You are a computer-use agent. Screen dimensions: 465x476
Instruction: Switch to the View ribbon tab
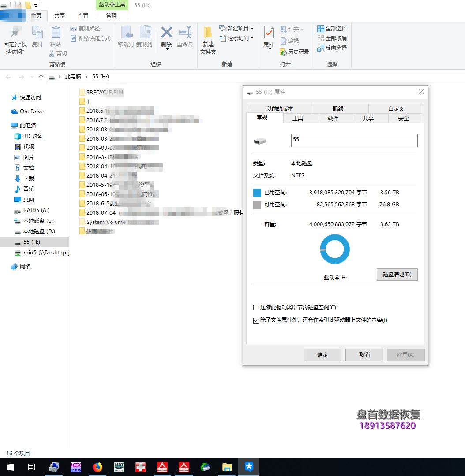[x=82, y=16]
